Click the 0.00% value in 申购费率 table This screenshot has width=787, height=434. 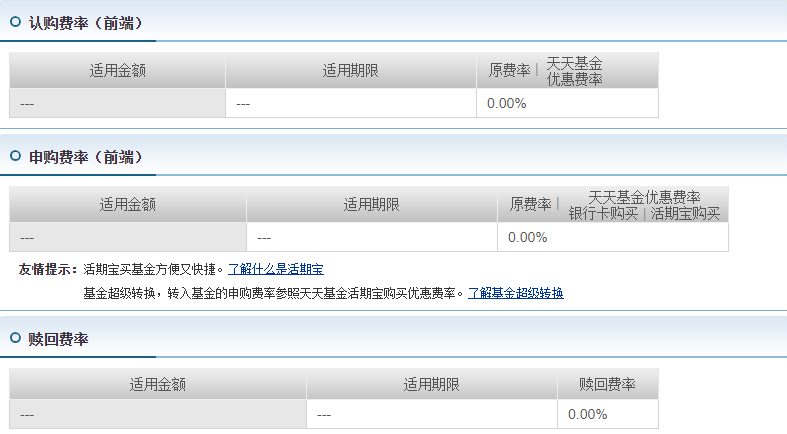point(528,237)
